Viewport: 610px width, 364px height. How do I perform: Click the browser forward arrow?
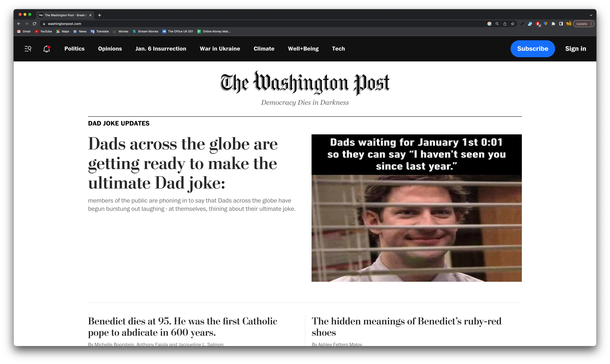[x=26, y=24]
